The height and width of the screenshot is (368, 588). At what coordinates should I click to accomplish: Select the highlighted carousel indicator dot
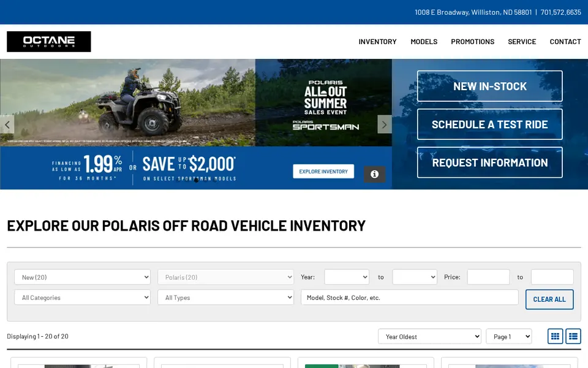(196, 180)
